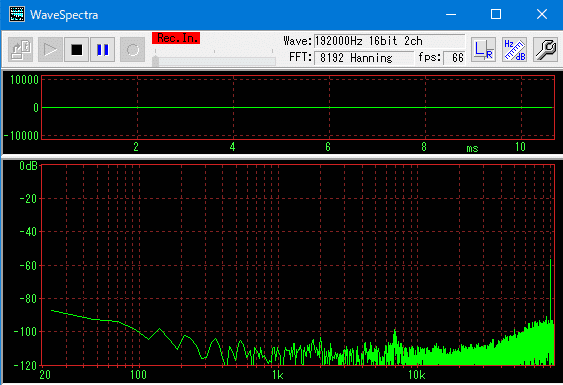Click the round Record button

click(x=132, y=50)
